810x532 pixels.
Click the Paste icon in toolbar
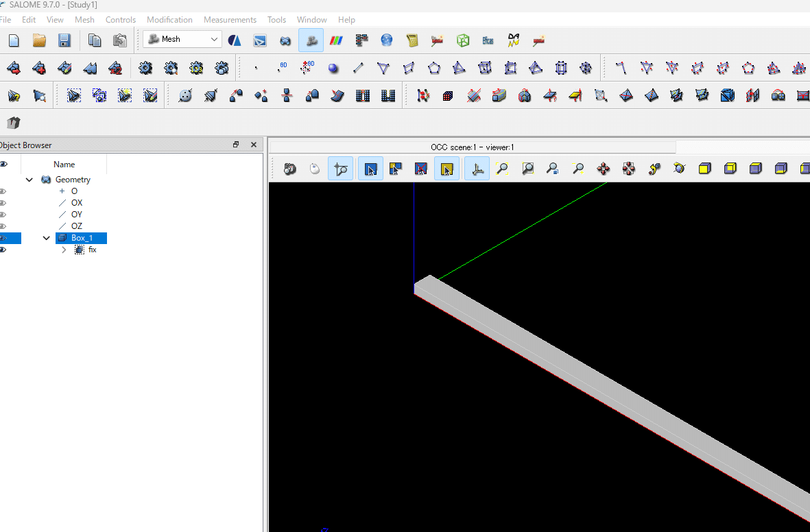click(119, 40)
